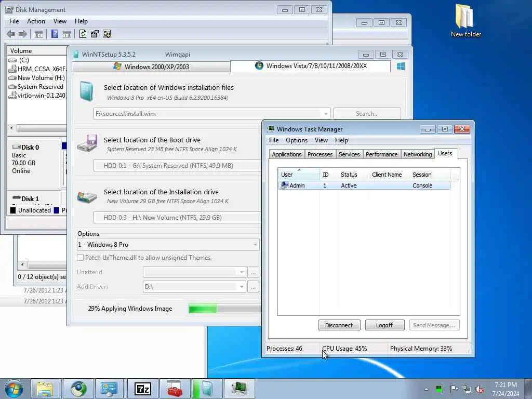Click the Installation drive HDD-0:3 field
The height and width of the screenshot is (399, 532).
coord(178,218)
